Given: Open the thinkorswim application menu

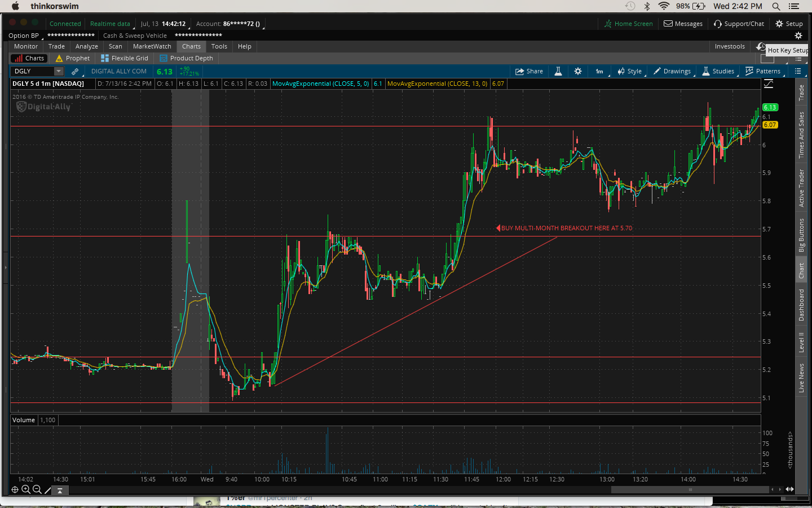Looking at the screenshot, I should coord(55,6).
